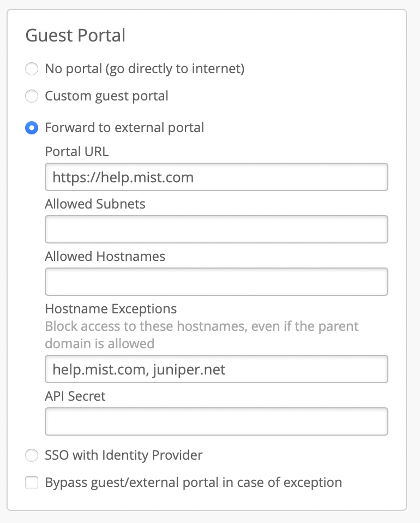Click the 'No portal (go directly to internet)' label text
Image resolution: width=420 pixels, height=523 pixels.
[x=145, y=69]
